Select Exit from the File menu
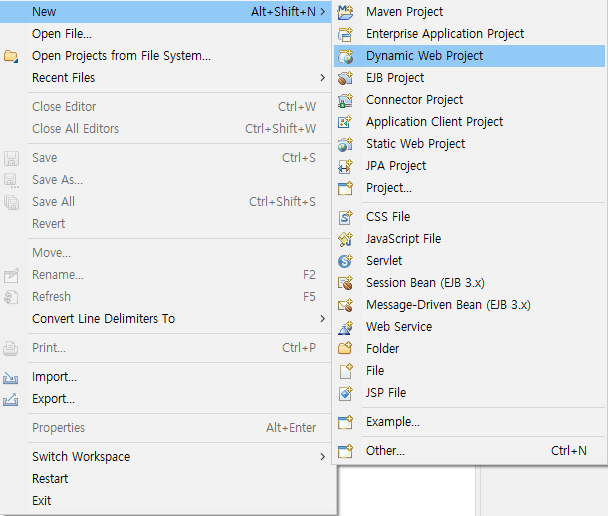 point(166,501)
